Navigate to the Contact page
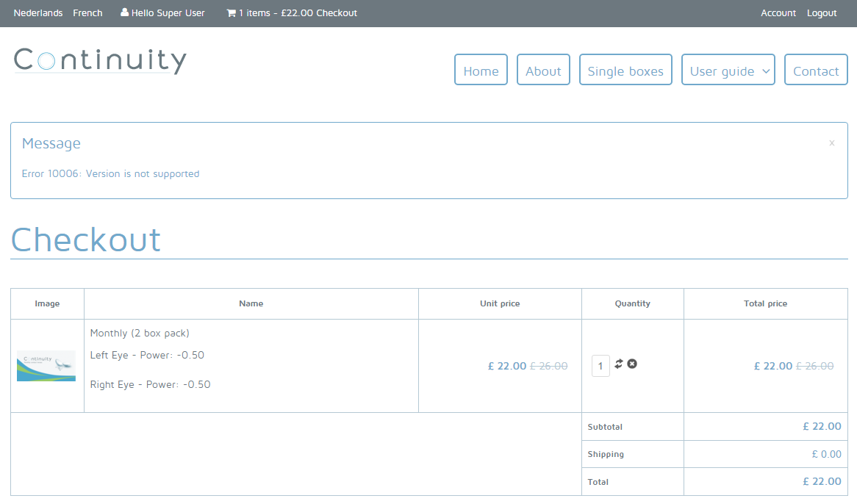 816,71
